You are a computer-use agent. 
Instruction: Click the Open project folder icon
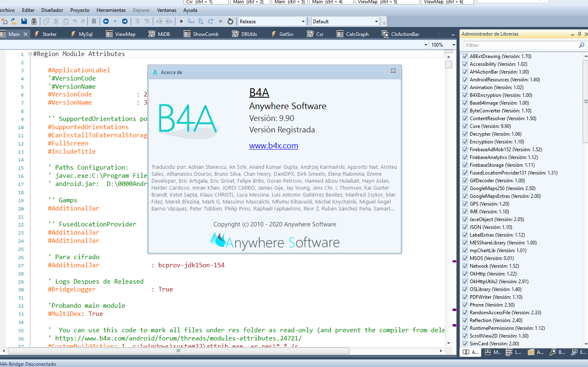pos(14,21)
